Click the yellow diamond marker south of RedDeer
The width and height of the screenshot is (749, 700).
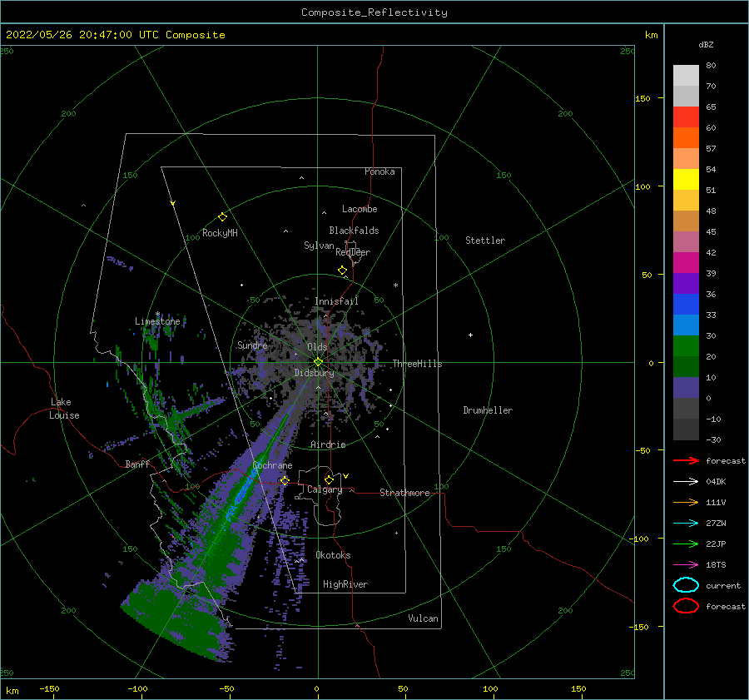(343, 271)
